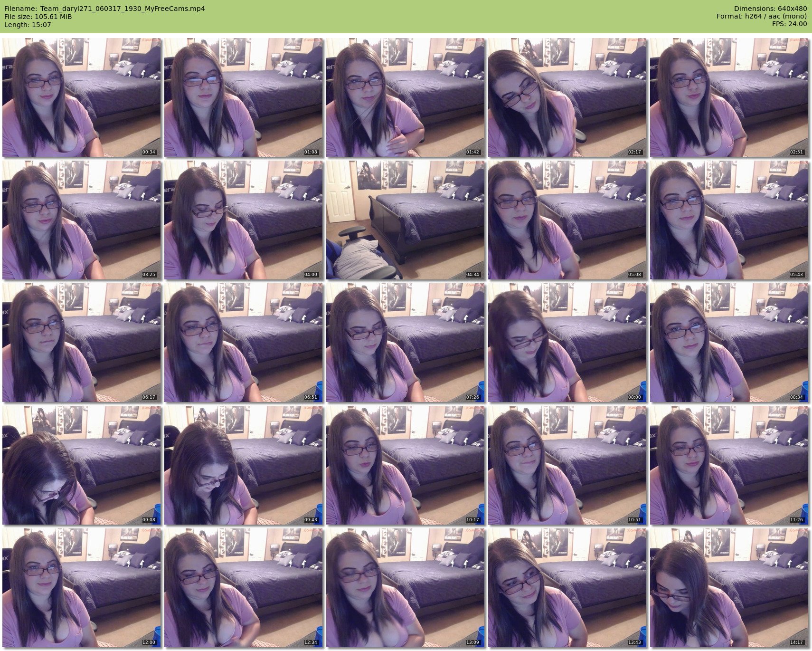Select the frame timestamped 05:43
The image size is (812, 651).
click(729, 220)
